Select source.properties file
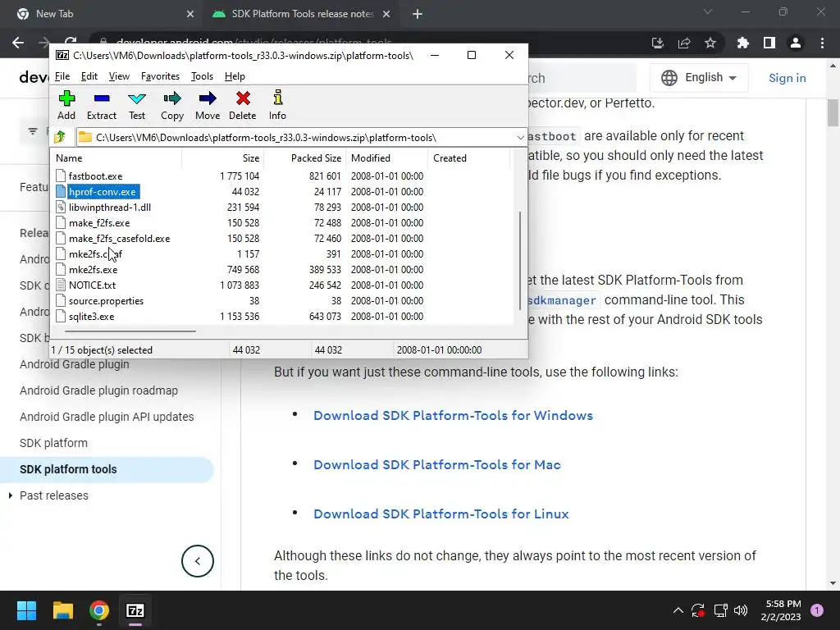 (106, 300)
